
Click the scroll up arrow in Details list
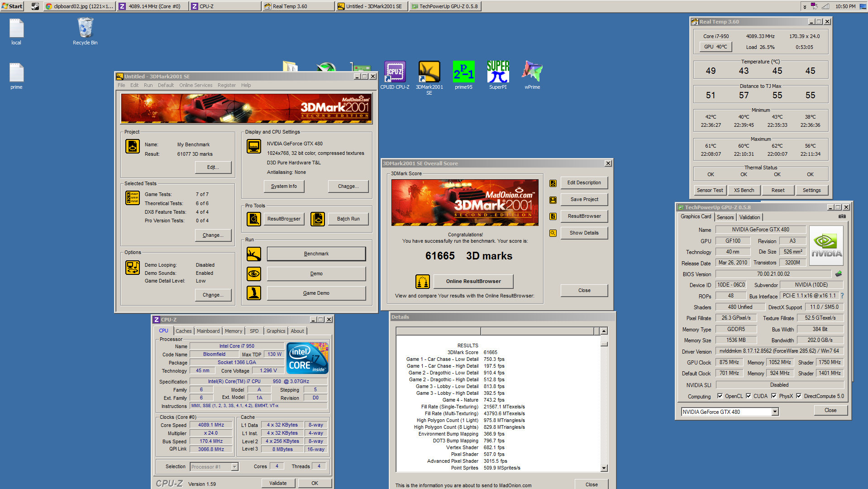[x=604, y=331]
